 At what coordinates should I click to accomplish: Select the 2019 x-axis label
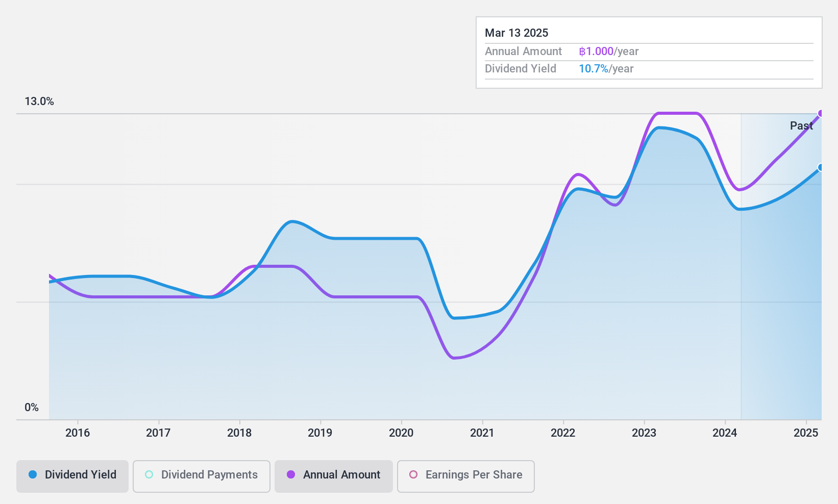click(x=320, y=433)
